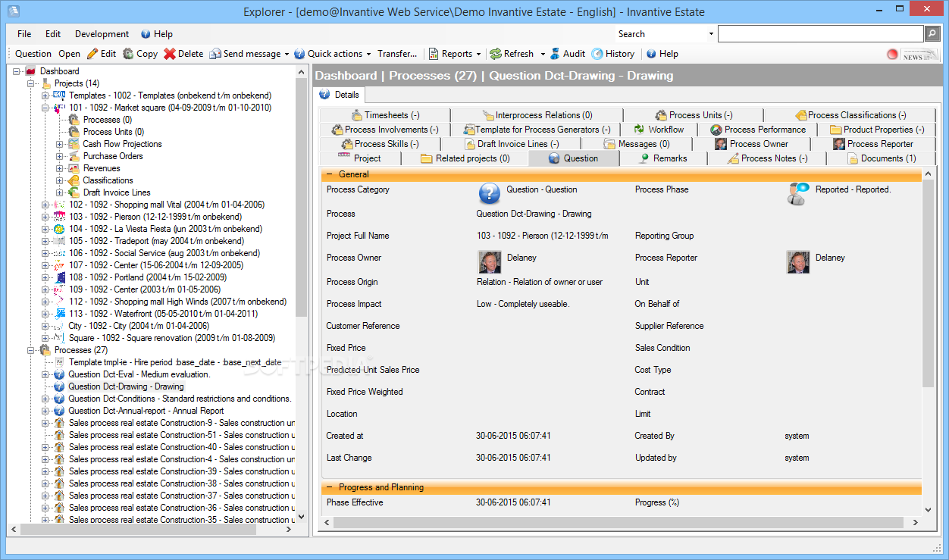Open the Reports dropdown arrow

(x=478, y=54)
